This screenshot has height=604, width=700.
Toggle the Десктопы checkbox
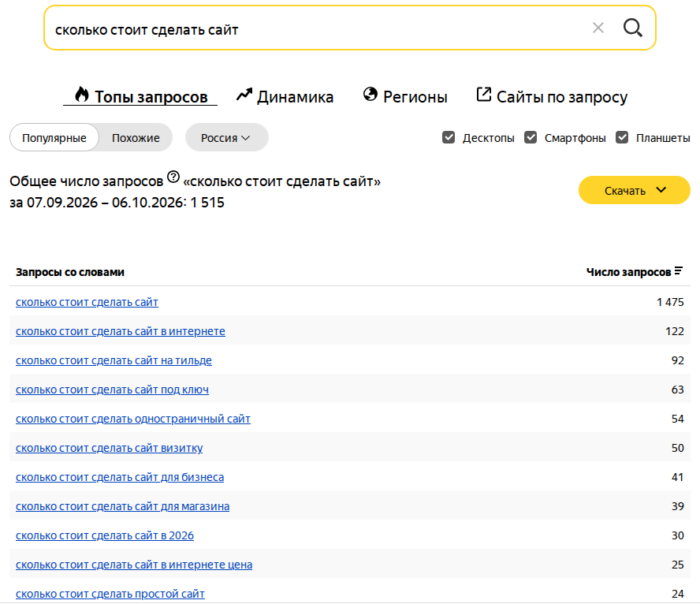[449, 137]
